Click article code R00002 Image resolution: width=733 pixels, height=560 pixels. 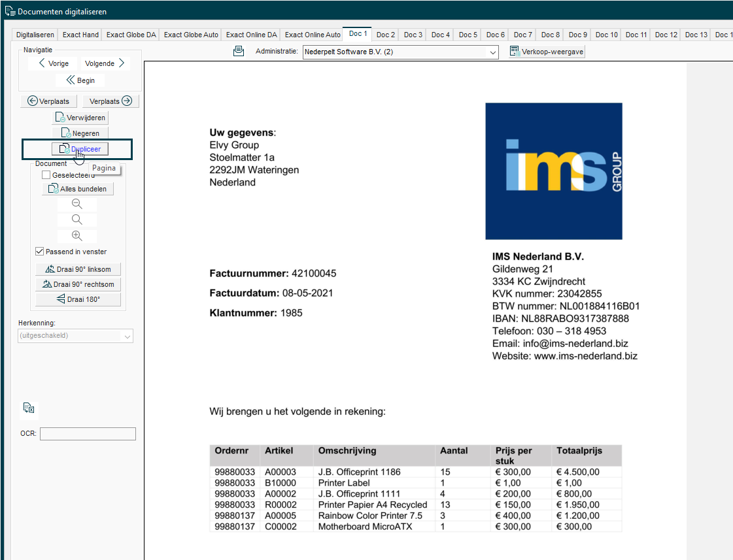(281, 505)
